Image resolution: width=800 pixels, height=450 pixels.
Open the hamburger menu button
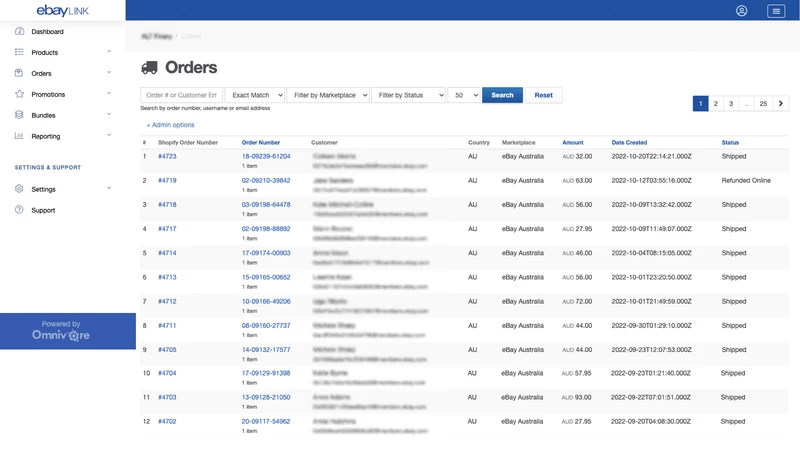click(776, 11)
